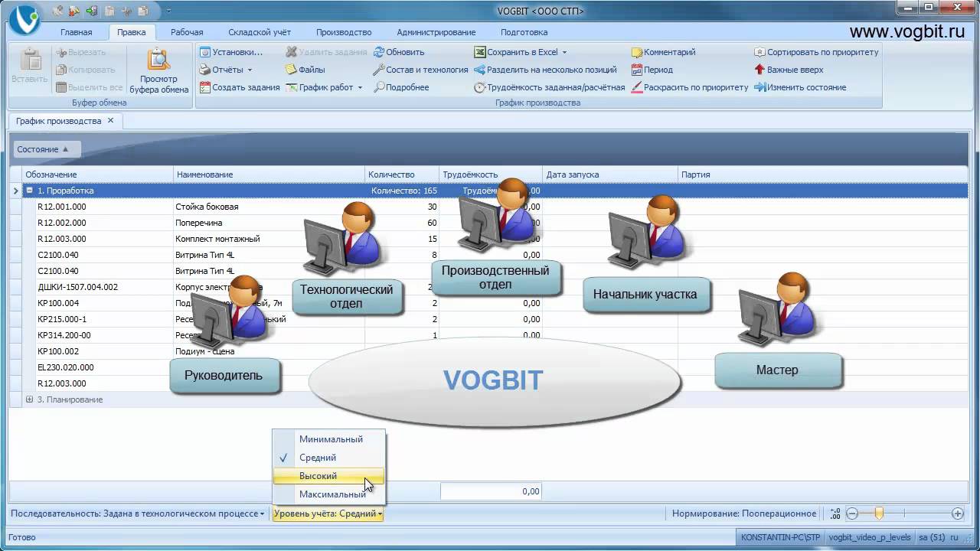This screenshot has height=551, width=980.
Task: Click Обновить refresh button
Action: (399, 52)
